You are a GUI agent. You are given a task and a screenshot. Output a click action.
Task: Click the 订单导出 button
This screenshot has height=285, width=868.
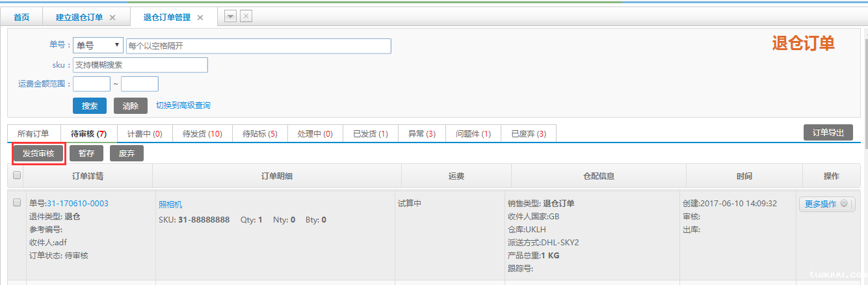click(x=828, y=132)
